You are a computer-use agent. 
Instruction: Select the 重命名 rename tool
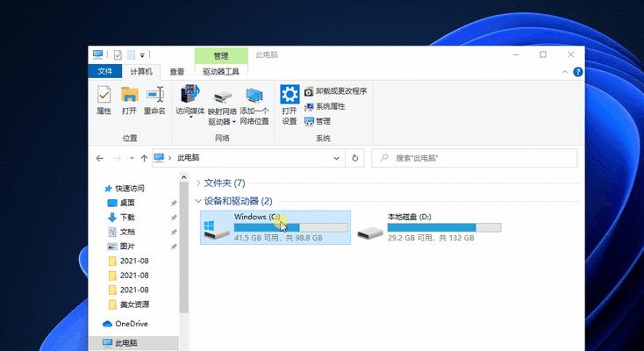click(x=154, y=100)
